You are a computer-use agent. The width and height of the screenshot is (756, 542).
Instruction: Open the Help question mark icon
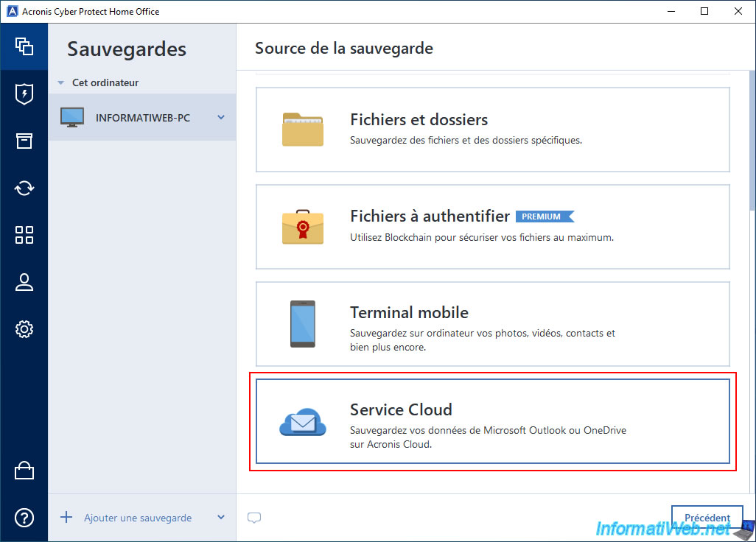click(24, 518)
